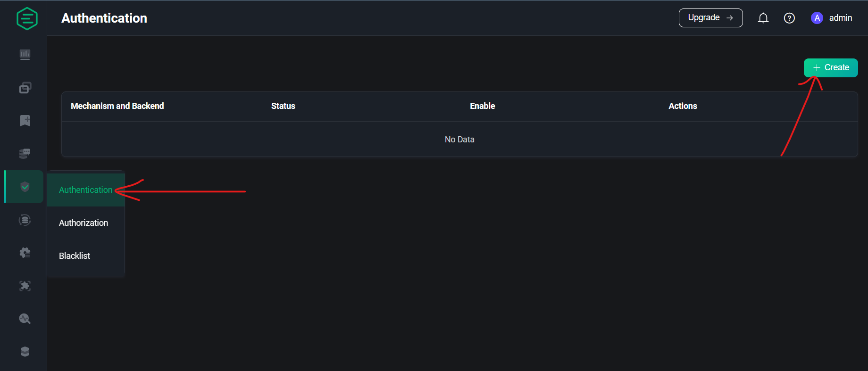Open the subscriptions bookmark-plus sidebar icon

(25, 121)
